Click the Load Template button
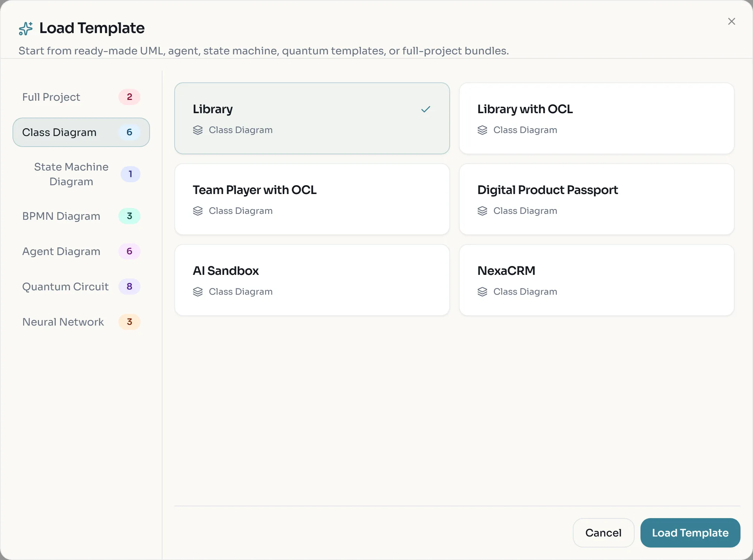 tap(690, 532)
